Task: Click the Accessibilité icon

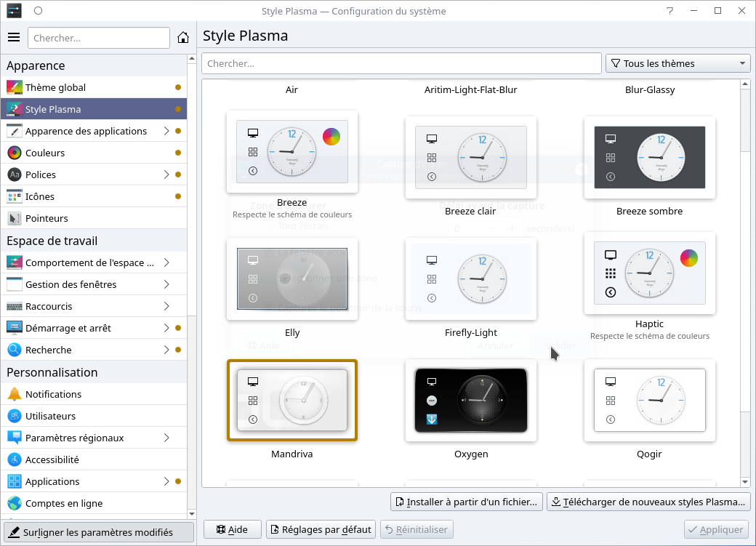Action: (x=15, y=459)
